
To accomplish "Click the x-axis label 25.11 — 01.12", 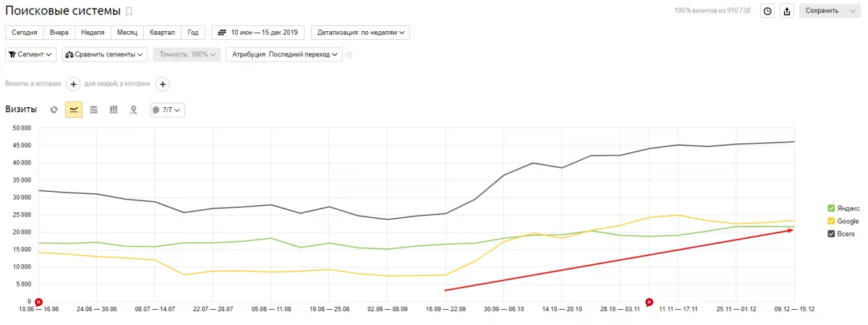I will tap(736, 309).
